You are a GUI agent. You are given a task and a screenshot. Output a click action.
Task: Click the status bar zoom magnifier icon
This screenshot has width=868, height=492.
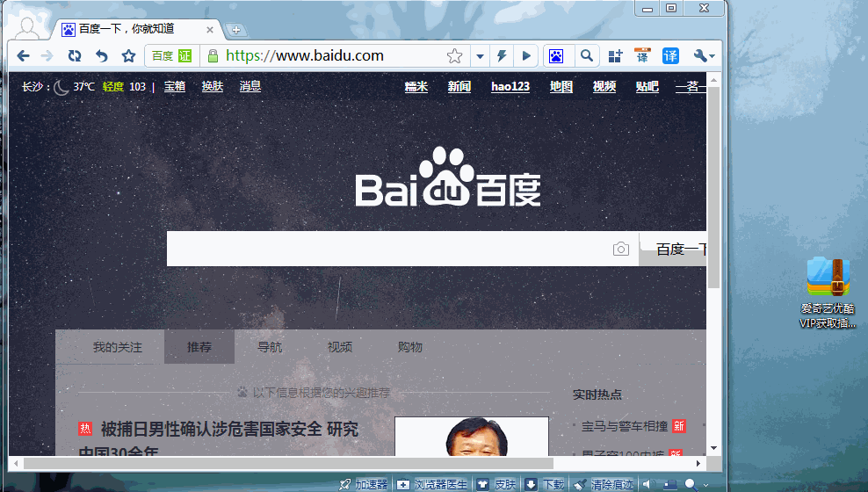691,485
